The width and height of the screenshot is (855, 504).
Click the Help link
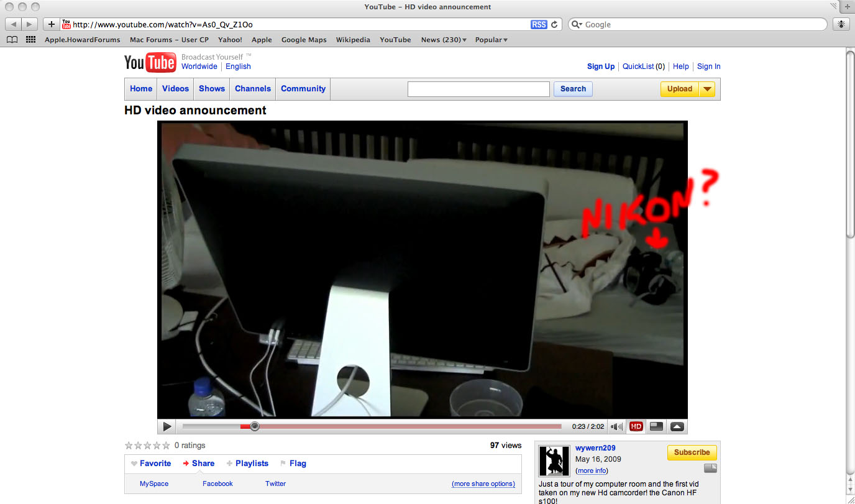(x=681, y=66)
